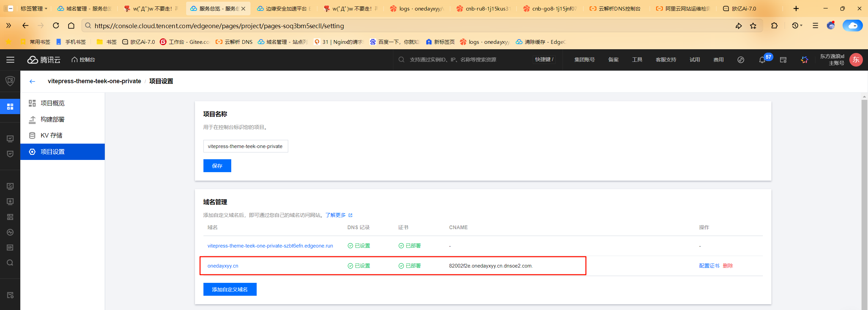Click the 项目设置 gear icon in sidebar
This screenshot has width=868, height=310.
[32, 152]
